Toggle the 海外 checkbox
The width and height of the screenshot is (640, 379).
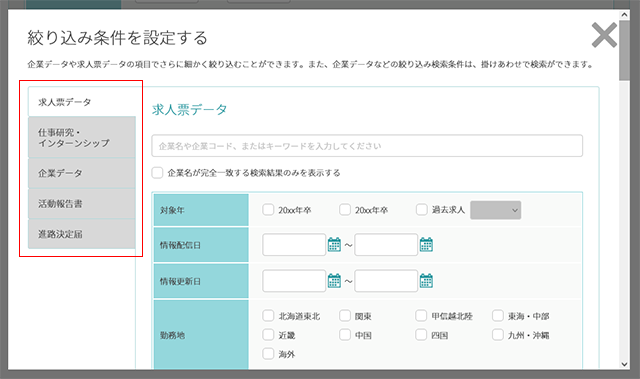pos(268,354)
